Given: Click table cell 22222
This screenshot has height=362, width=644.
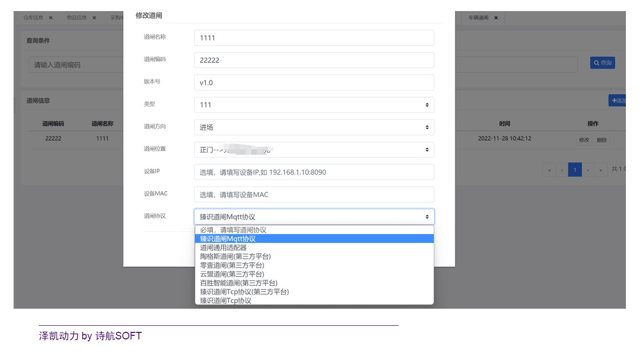Looking at the screenshot, I should (53, 138).
